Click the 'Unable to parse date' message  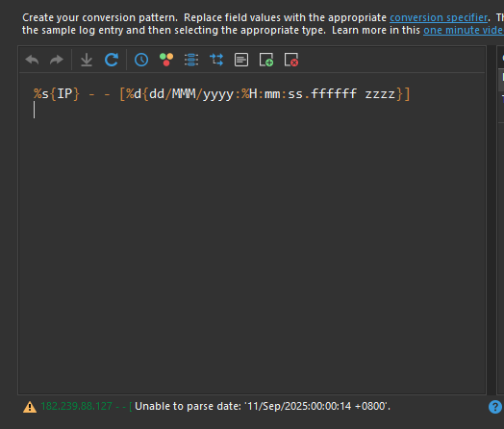(263, 407)
